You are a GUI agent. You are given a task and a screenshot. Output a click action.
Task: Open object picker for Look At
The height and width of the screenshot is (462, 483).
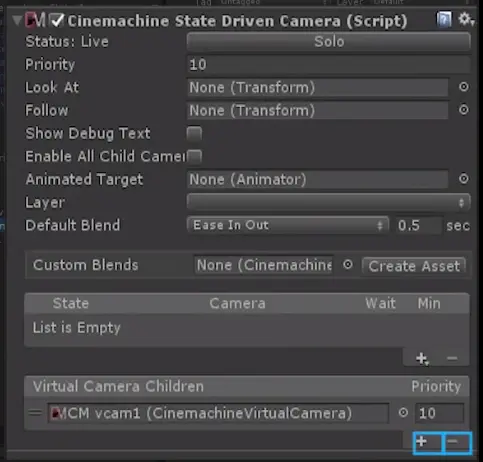464,87
